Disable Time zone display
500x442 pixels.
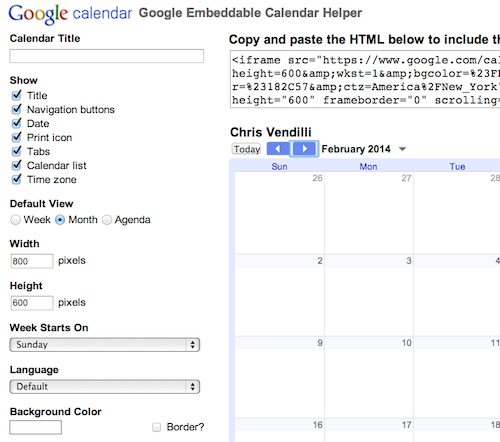(16, 179)
